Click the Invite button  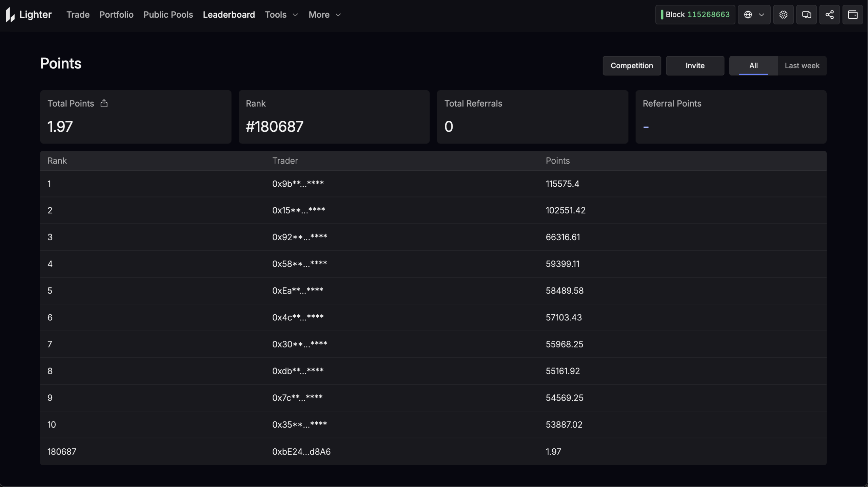[695, 65]
